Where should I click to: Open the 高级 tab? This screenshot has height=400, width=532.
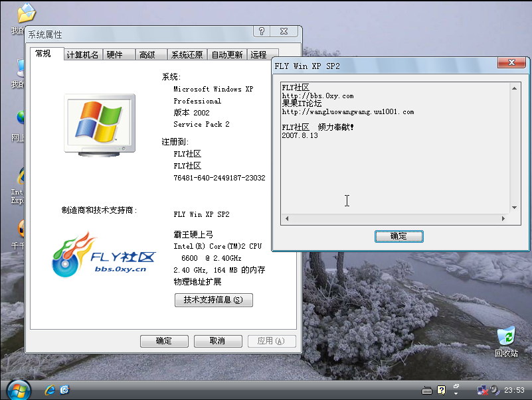151,54
